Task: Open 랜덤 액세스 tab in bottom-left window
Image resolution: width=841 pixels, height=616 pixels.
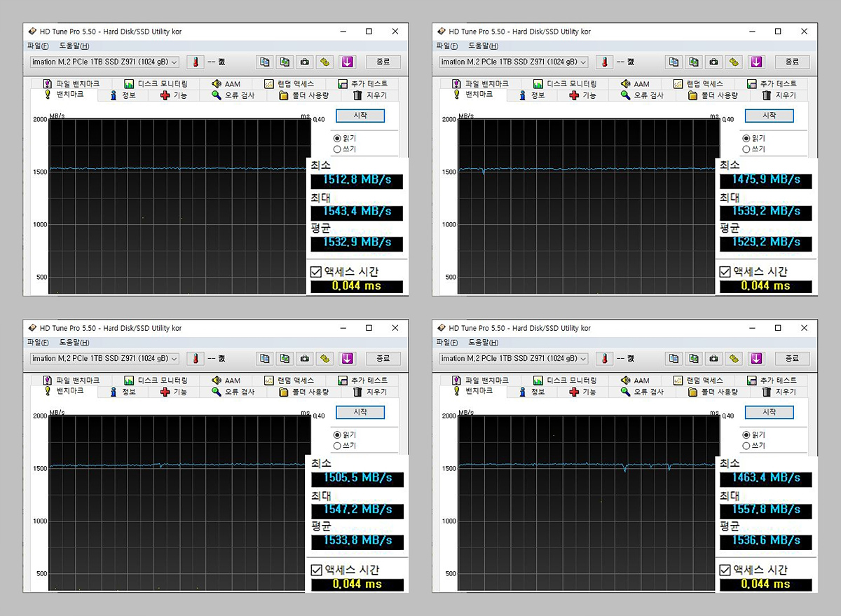Action: [x=289, y=381]
